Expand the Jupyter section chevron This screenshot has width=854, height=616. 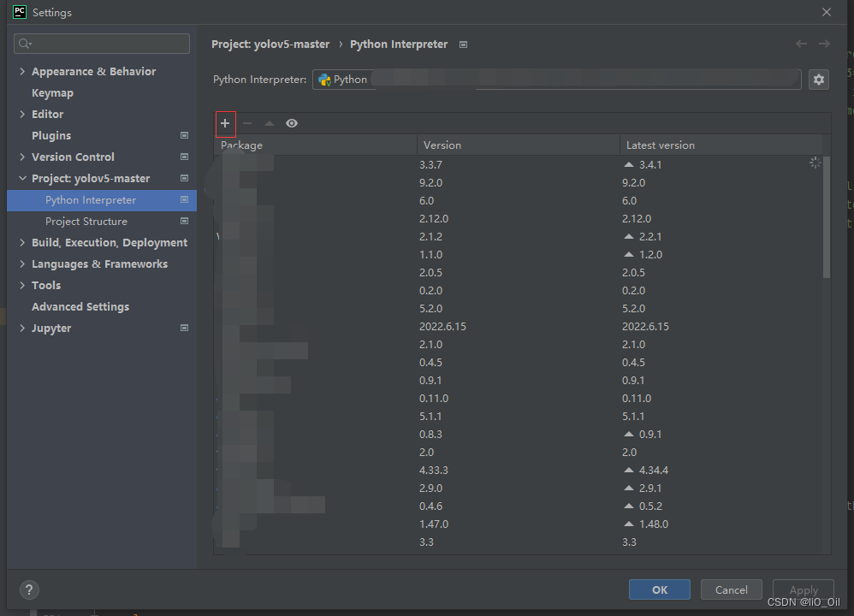tap(22, 328)
